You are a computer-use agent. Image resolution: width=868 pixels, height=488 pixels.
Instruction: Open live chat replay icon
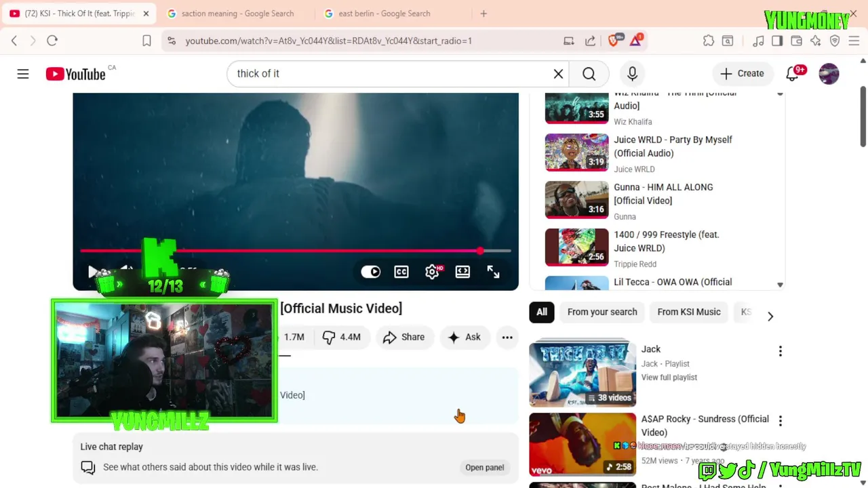pyautogui.click(x=88, y=467)
